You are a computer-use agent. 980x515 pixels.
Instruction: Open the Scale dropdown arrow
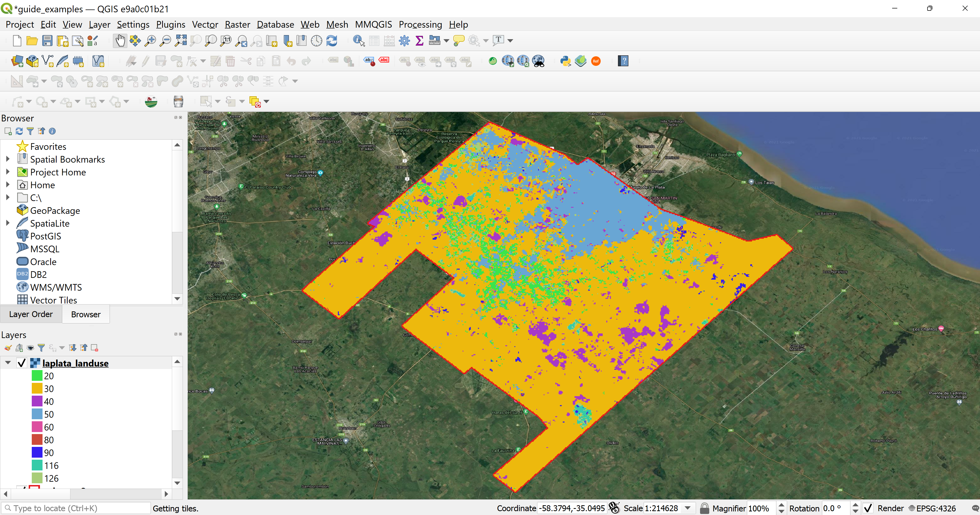688,508
